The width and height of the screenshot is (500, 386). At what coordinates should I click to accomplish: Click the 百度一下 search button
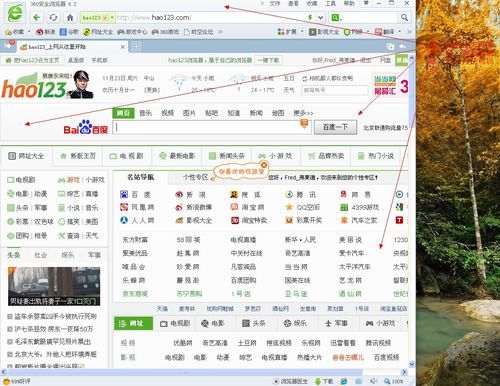pos(335,127)
